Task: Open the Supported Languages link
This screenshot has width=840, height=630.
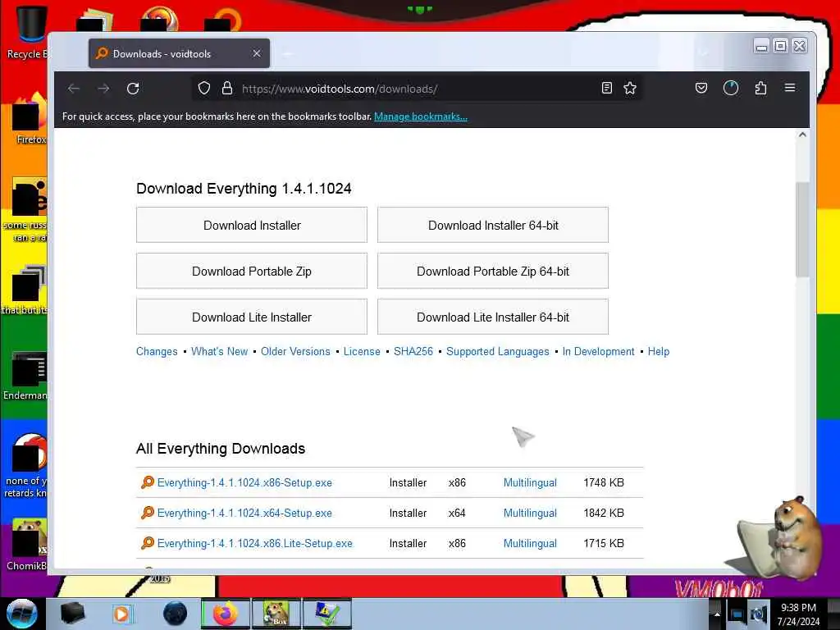Action: [x=498, y=351]
